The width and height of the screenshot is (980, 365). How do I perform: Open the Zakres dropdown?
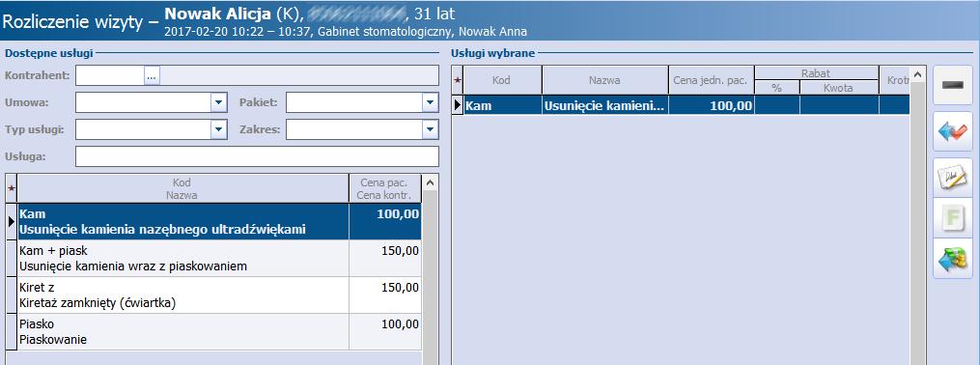click(x=430, y=129)
